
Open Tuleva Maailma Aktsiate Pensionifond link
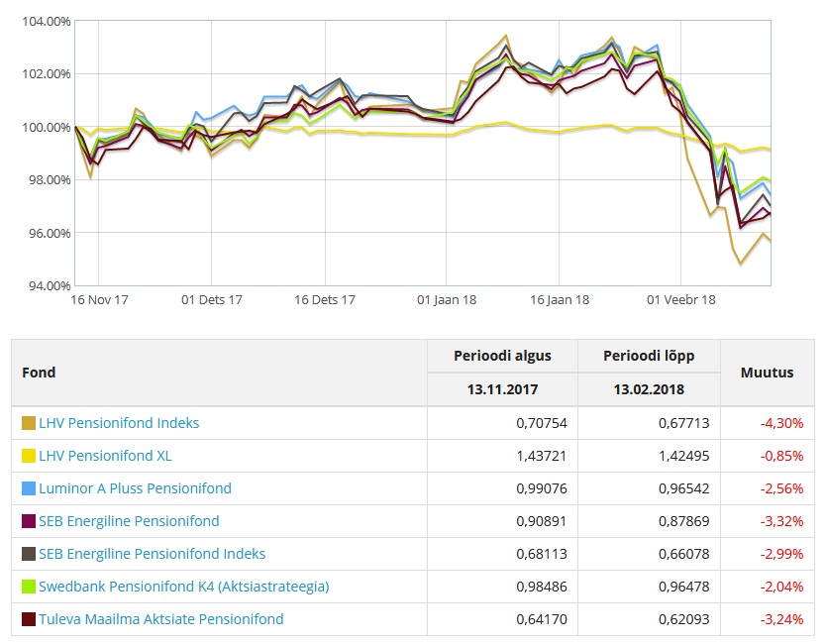click(x=161, y=619)
